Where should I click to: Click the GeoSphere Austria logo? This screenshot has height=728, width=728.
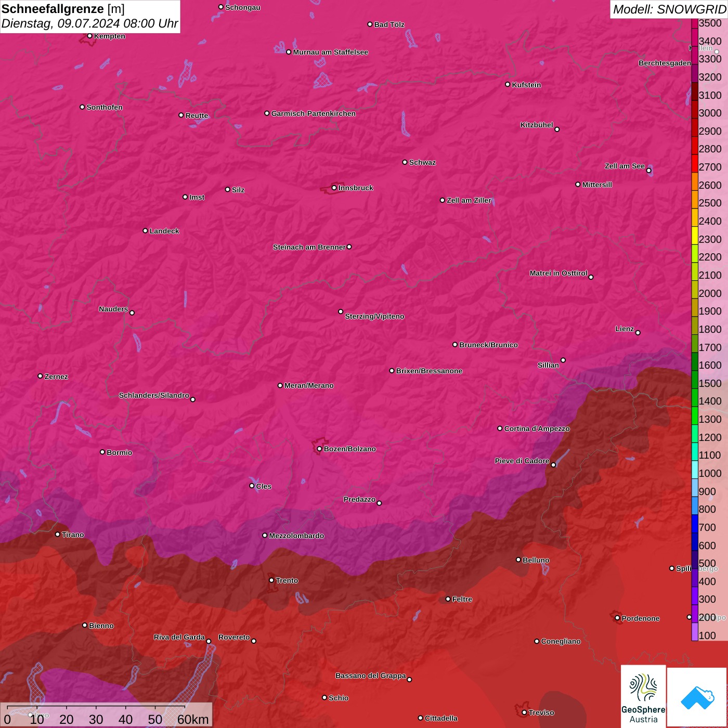pyautogui.click(x=643, y=696)
